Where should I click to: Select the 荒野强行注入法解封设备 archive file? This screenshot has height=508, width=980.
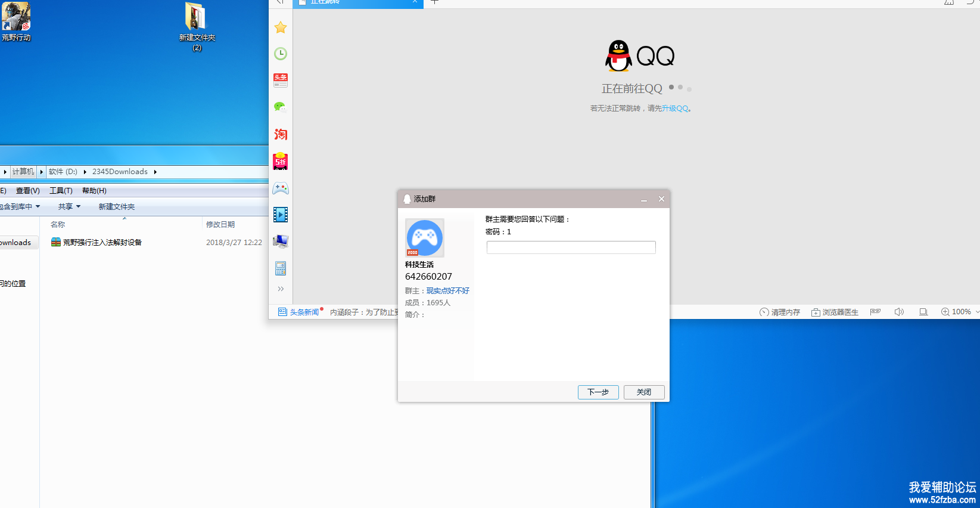point(97,243)
